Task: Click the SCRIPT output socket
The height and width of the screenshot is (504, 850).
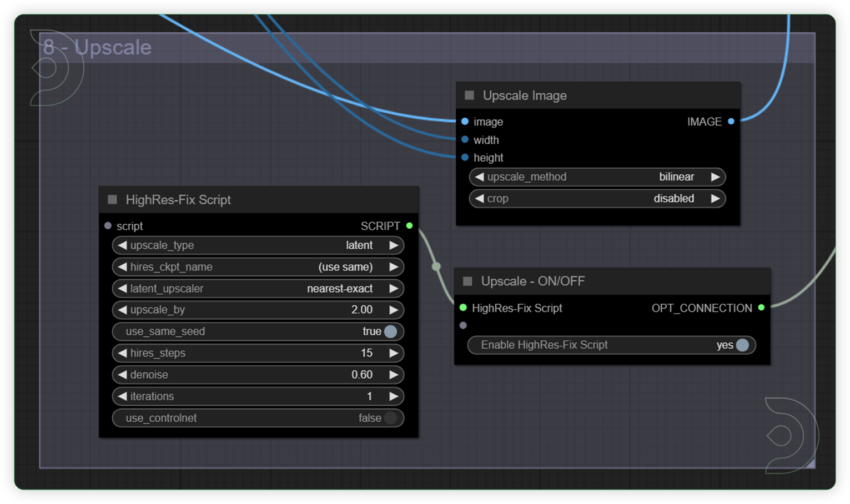Action: pyautogui.click(x=409, y=226)
